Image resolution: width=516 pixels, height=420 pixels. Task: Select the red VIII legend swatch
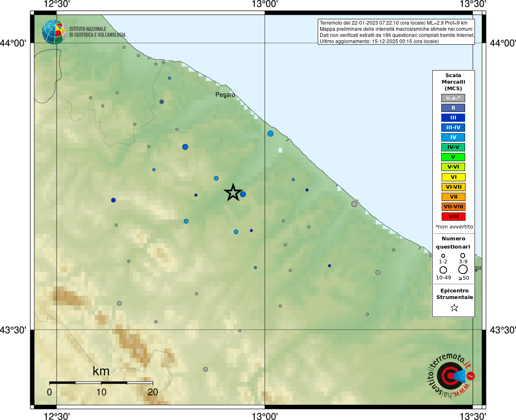[453, 217]
